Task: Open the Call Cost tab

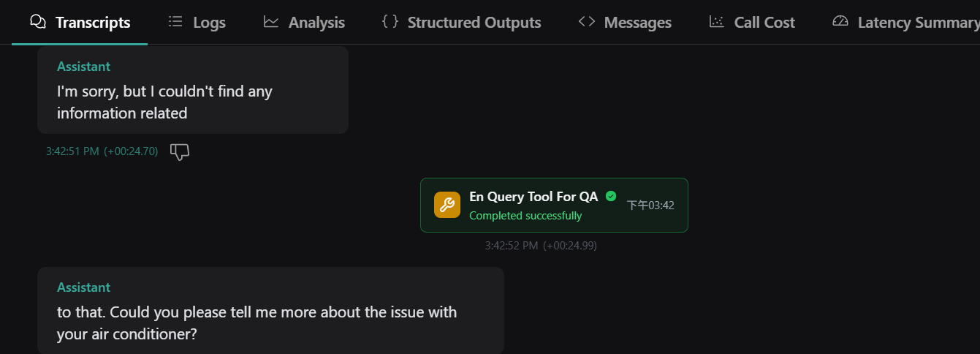Action: 764,23
